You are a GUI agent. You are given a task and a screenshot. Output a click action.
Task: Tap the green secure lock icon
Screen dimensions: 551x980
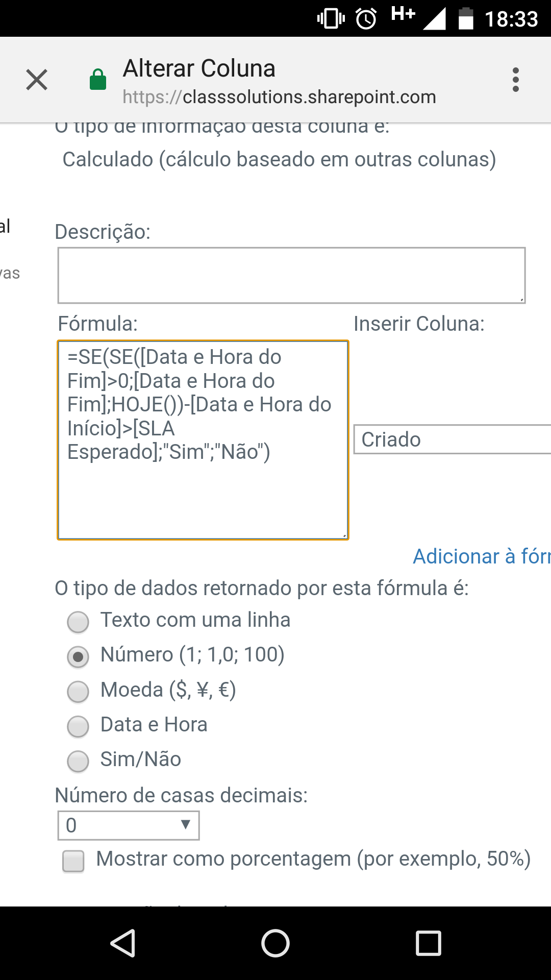click(98, 80)
